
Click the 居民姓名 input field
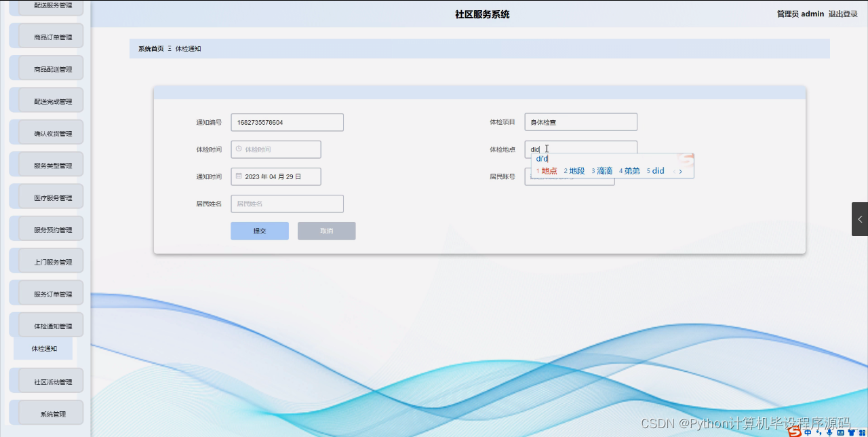[x=287, y=204]
